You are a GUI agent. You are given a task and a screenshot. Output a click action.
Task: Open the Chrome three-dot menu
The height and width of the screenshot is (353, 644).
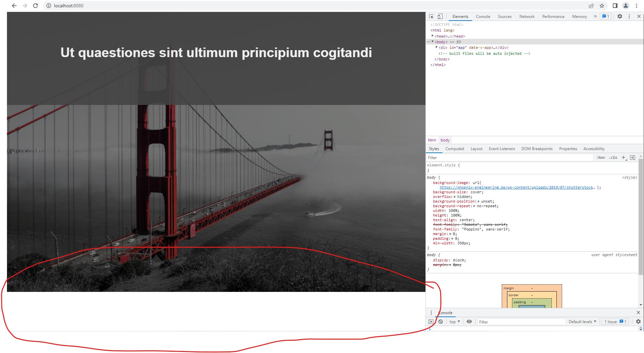[x=636, y=6]
